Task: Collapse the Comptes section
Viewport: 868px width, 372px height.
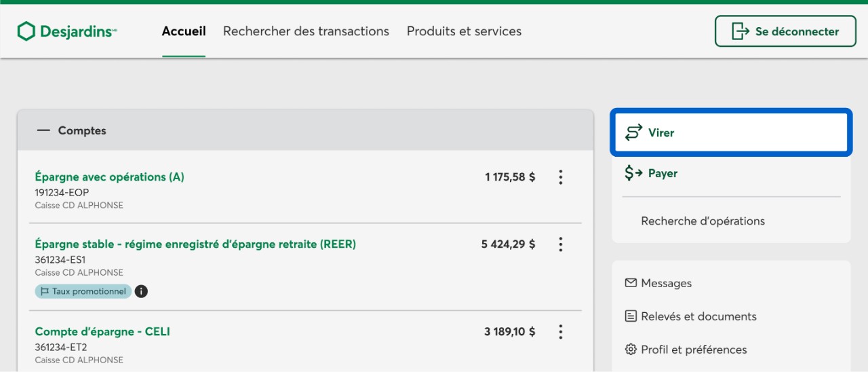Action: click(43, 130)
